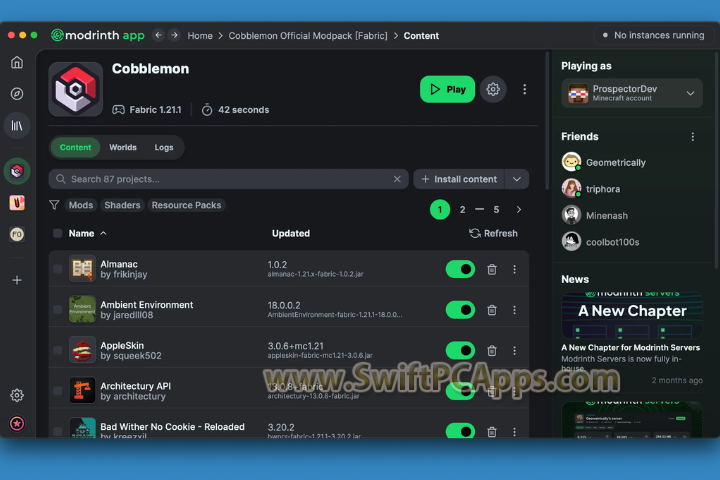Image resolution: width=720 pixels, height=480 pixels.
Task: Disable the AppleSkin toggle
Action: click(460, 350)
